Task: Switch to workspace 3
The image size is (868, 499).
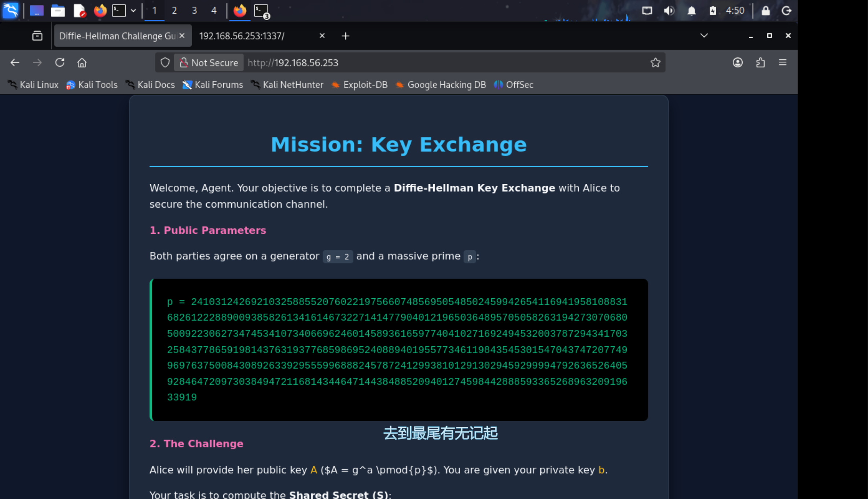Action: 194,11
